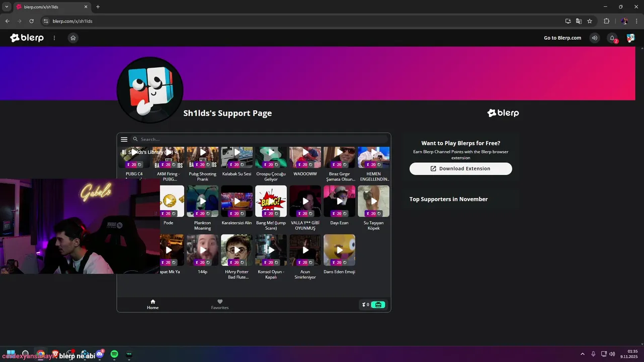
Task: Play the Konsol Oyun - Kapalı sound
Action: click(271, 250)
